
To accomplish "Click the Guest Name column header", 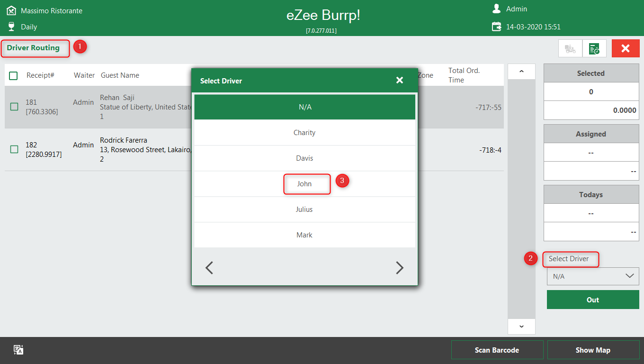I will pyautogui.click(x=120, y=75).
